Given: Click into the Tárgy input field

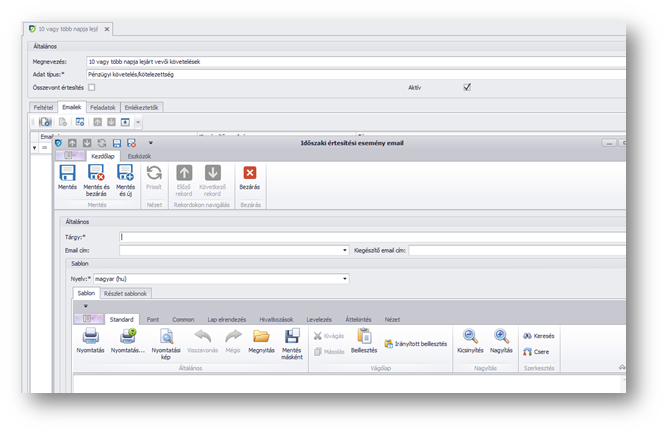Looking at the screenshot, I should (370, 237).
